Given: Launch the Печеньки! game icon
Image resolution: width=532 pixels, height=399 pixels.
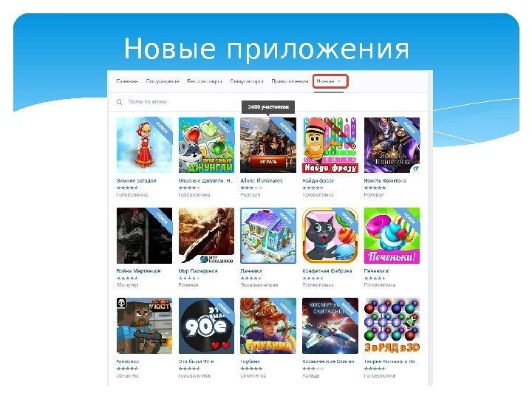Looking at the screenshot, I should coord(392,236).
